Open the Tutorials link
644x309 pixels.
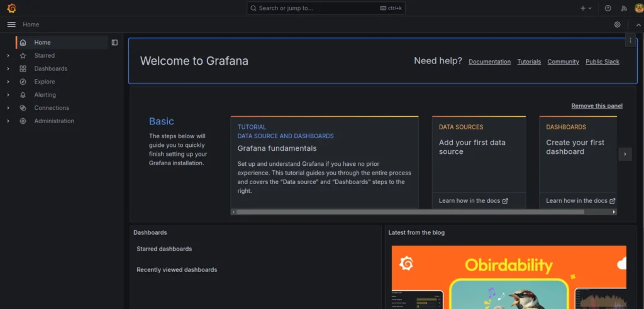point(529,62)
